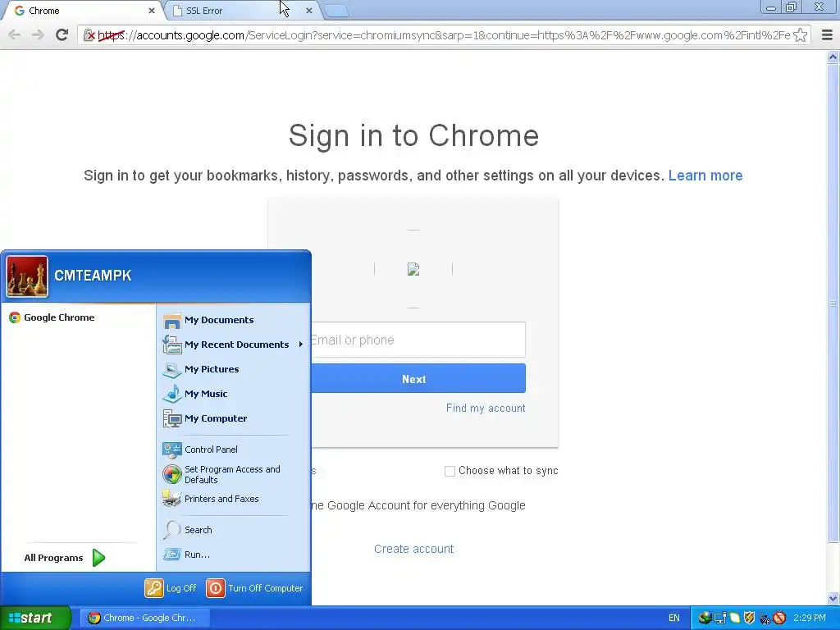Open the new tab button
The height and width of the screenshot is (630, 840).
(337, 11)
